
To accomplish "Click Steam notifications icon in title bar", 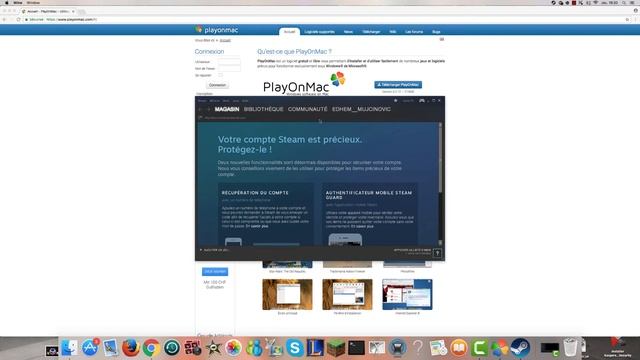I will pyautogui.click(x=396, y=100).
